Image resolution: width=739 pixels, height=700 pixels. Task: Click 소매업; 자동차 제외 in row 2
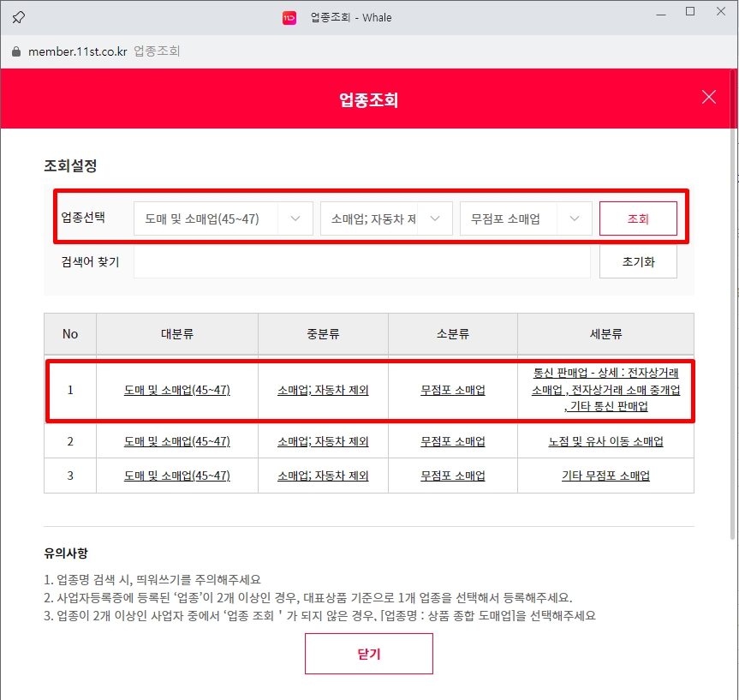323,441
